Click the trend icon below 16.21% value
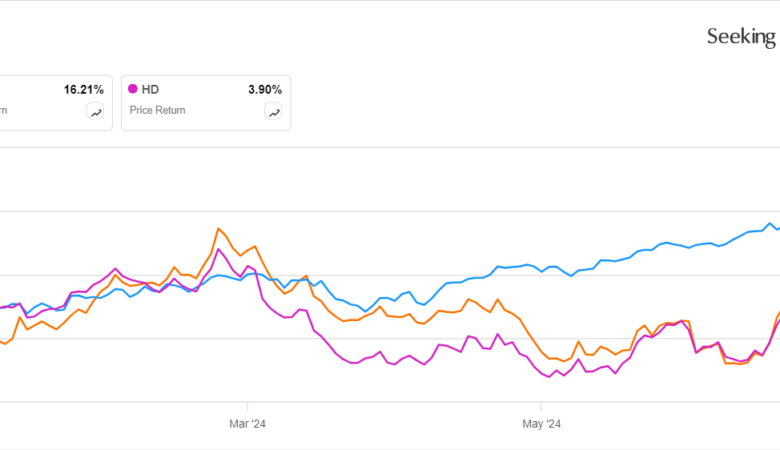The width and height of the screenshot is (780, 450). [96, 112]
